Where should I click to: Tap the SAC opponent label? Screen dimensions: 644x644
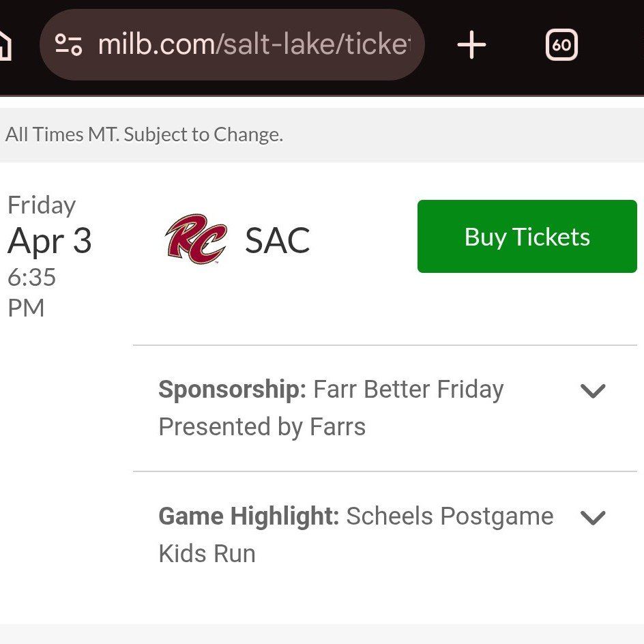(276, 237)
